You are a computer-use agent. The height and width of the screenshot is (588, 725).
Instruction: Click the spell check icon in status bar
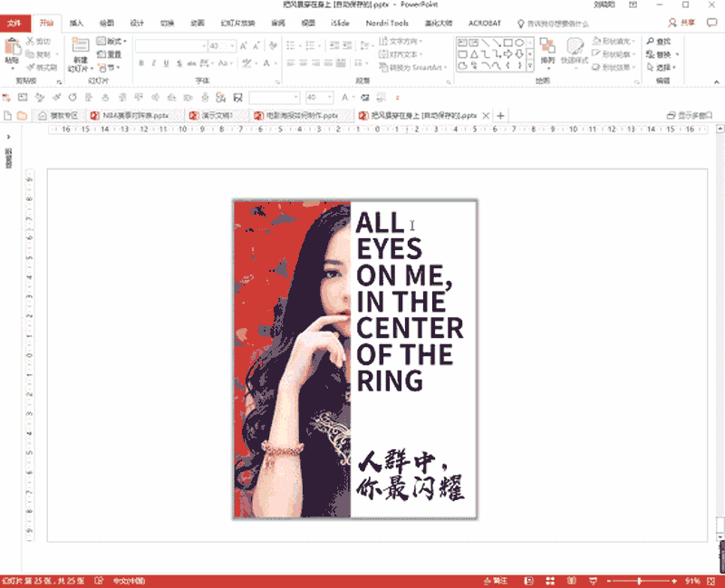(99, 581)
